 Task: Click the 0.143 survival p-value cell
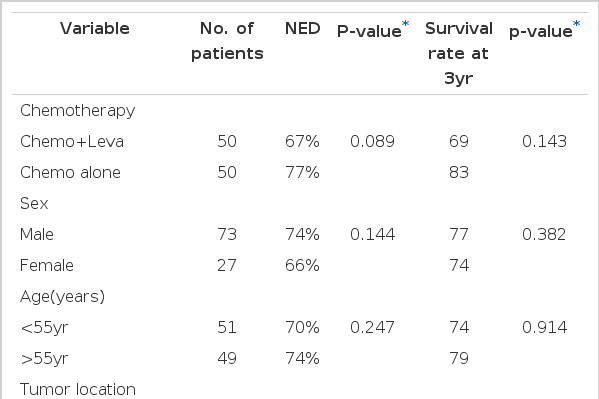544,142
